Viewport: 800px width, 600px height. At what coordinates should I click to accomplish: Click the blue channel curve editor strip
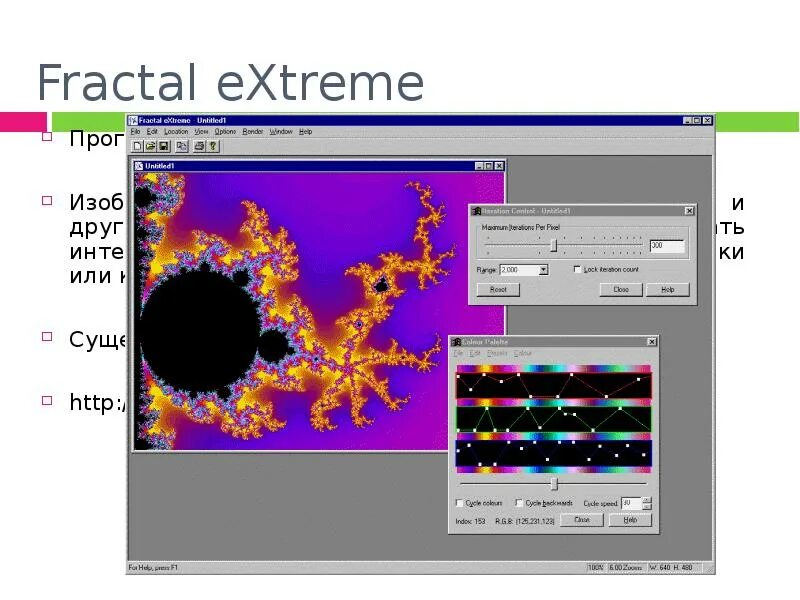pyautogui.click(x=554, y=453)
